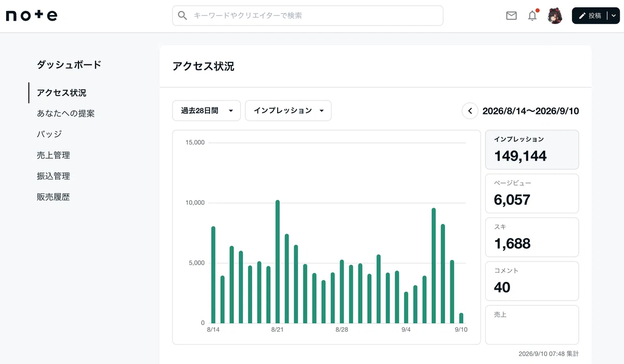Open the インプレッション metric dropdown
Image resolution: width=624 pixels, height=364 pixels.
click(x=288, y=110)
